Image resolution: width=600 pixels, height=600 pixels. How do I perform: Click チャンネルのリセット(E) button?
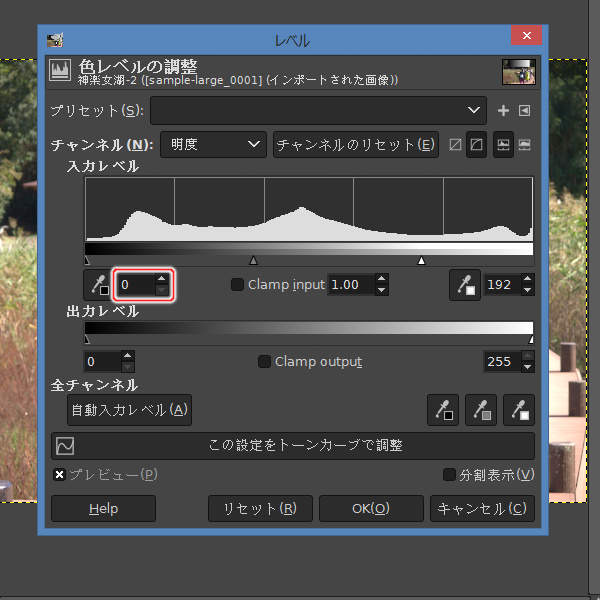point(355,145)
